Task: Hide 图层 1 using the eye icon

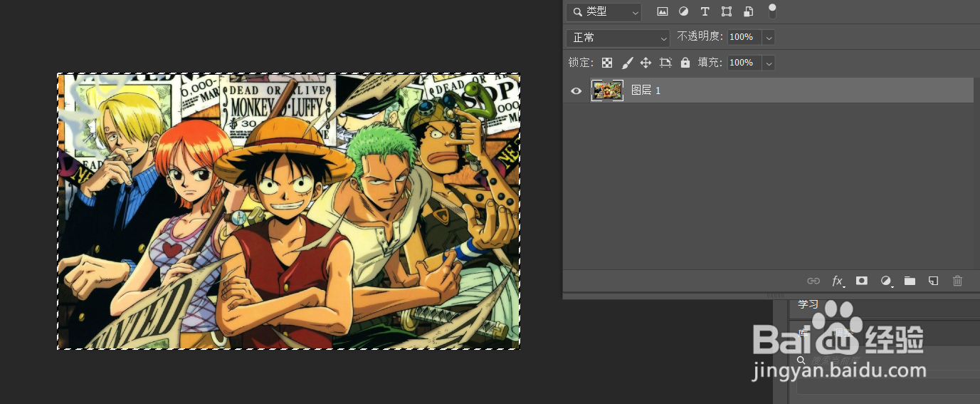Action: tap(576, 90)
